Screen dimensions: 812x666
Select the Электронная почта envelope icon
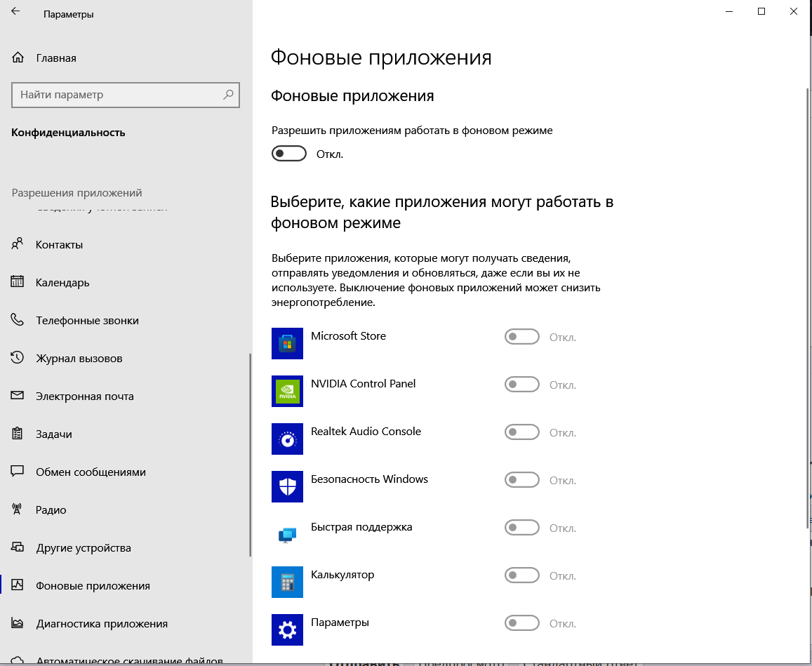(17, 395)
